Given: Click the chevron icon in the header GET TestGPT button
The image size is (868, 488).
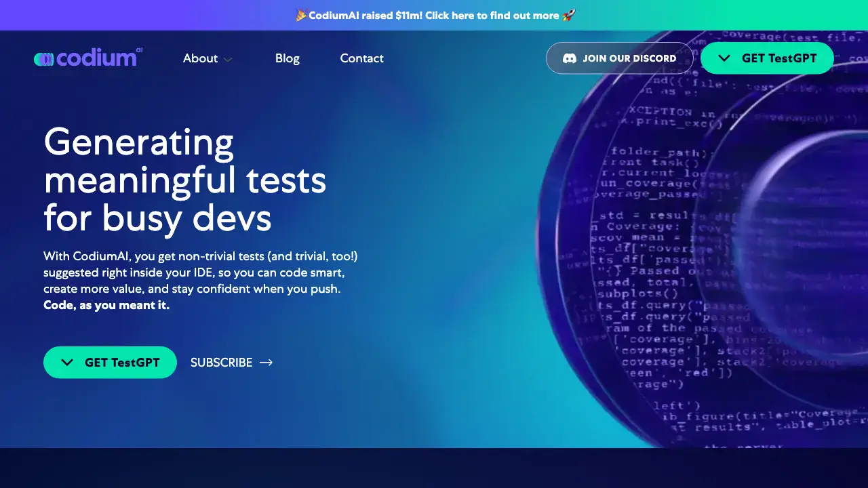Looking at the screenshot, I should 724,58.
